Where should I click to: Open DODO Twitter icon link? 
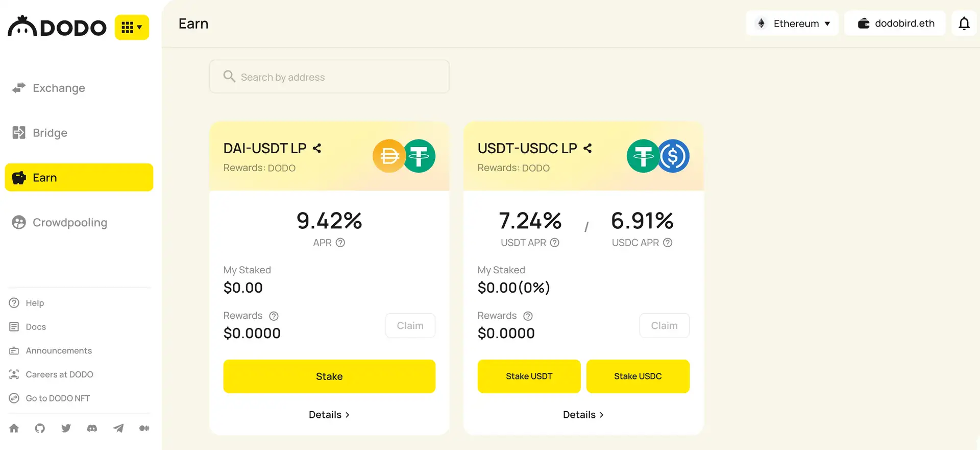coord(66,428)
